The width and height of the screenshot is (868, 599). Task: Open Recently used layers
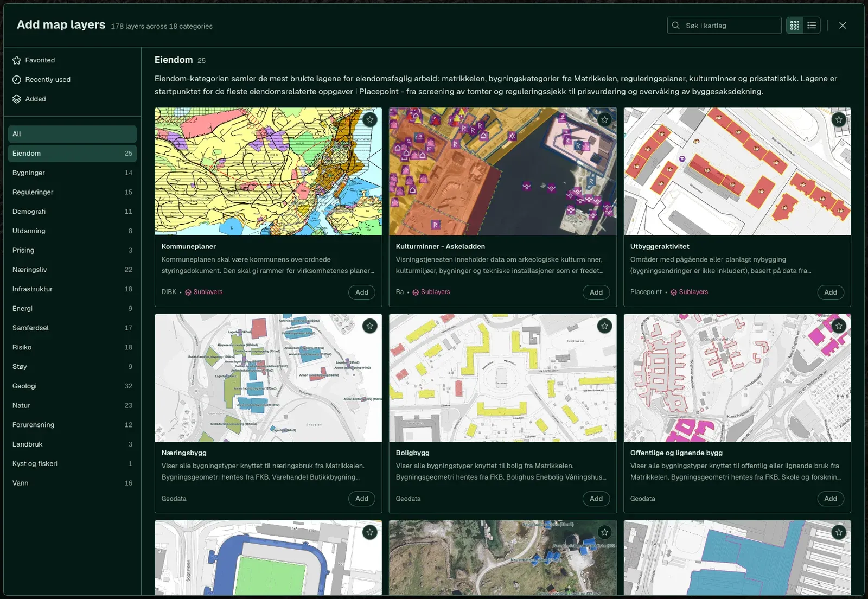click(x=72, y=80)
